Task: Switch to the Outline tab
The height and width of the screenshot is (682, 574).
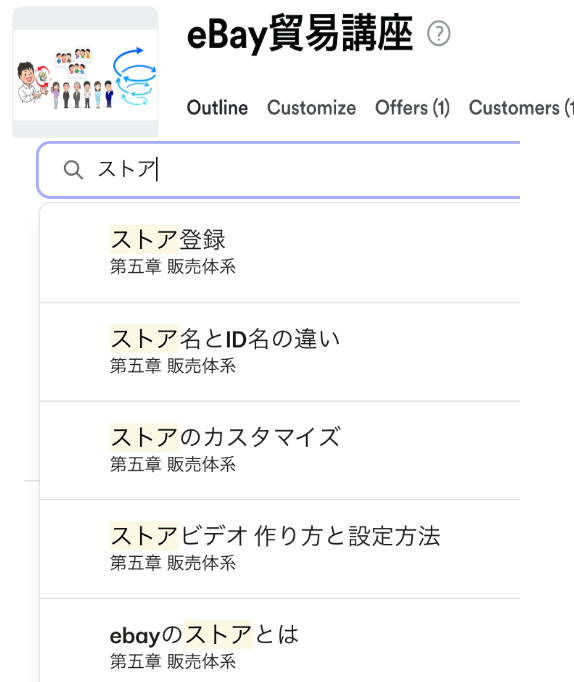Action: coord(217,108)
